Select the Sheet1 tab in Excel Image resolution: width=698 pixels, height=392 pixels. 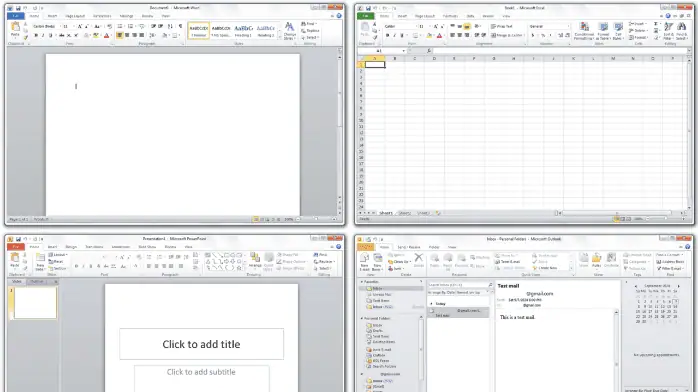(x=386, y=213)
